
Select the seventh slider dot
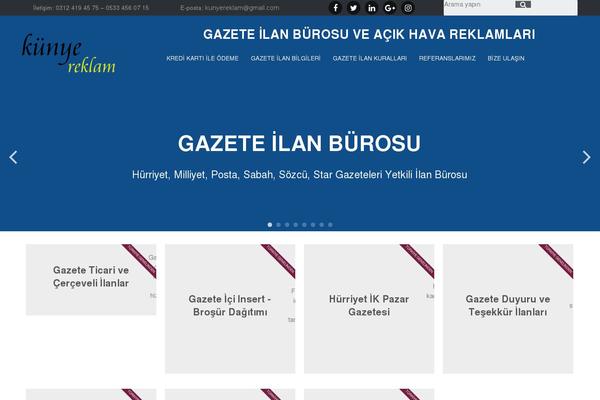point(322,225)
